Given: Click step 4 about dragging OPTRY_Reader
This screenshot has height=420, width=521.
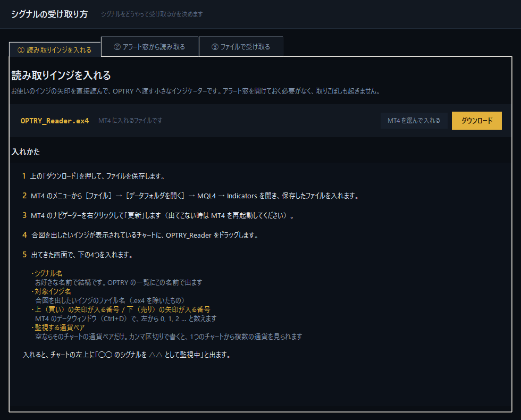Looking at the screenshot, I should [140, 235].
